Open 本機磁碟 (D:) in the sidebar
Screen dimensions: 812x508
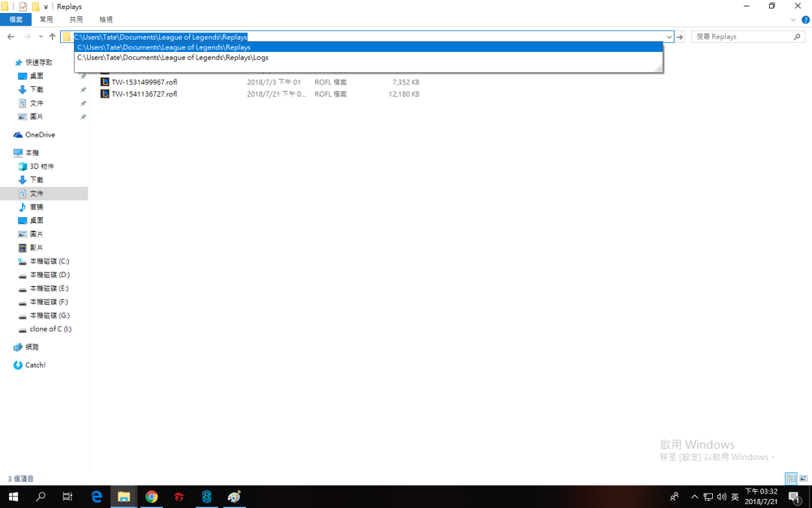coord(50,275)
